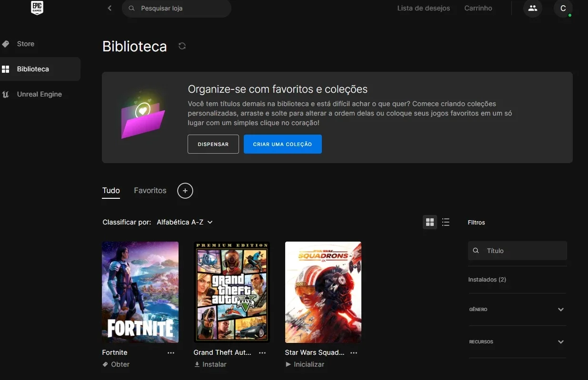Click the magnifier icon in Título filter
Screen dimensions: 588x380
click(x=476, y=251)
